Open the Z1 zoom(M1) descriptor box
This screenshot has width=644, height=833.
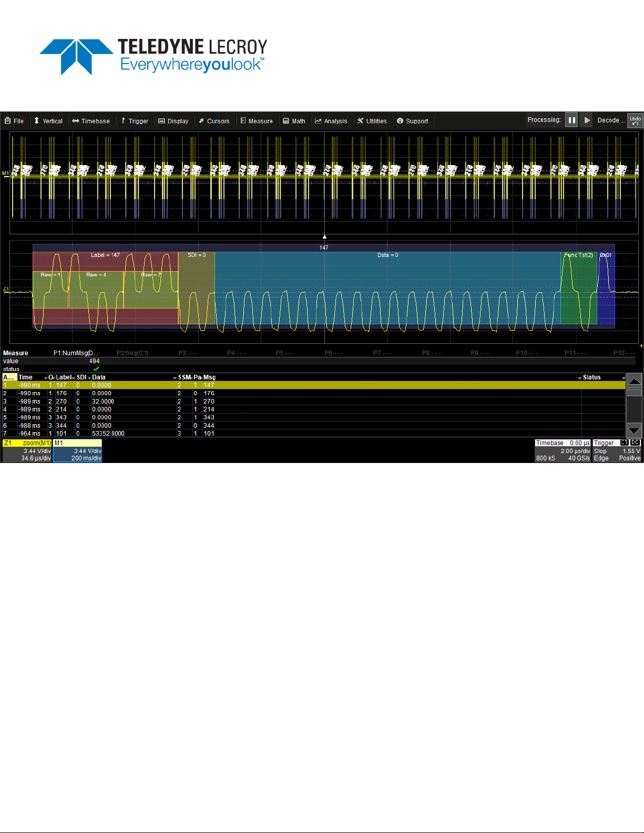(27, 451)
